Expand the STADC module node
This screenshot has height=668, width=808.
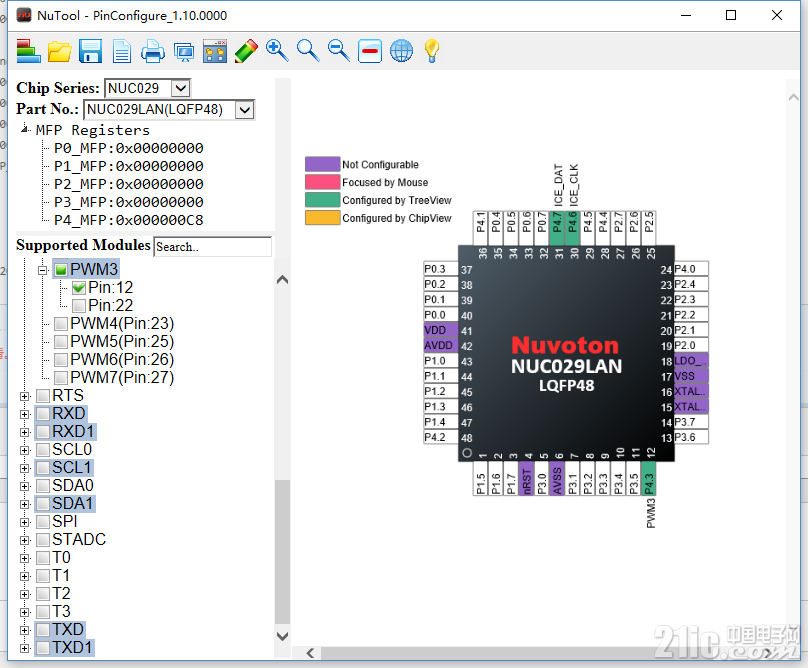pos(24,540)
